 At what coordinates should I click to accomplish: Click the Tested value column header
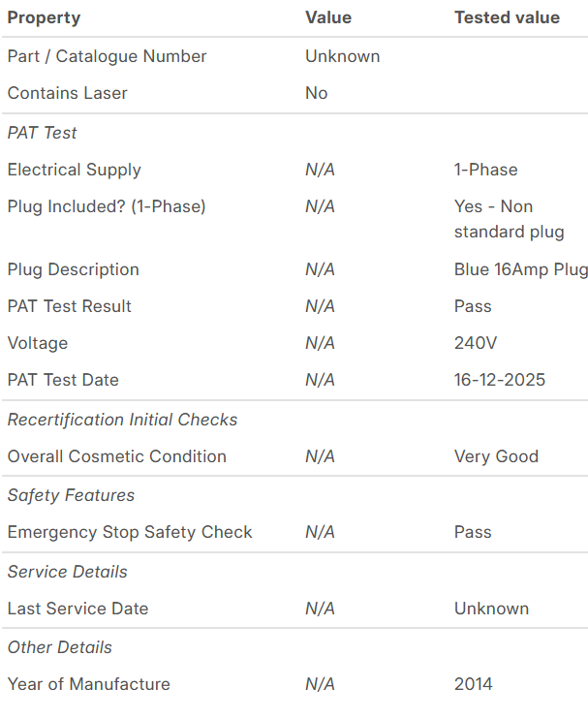[507, 17]
